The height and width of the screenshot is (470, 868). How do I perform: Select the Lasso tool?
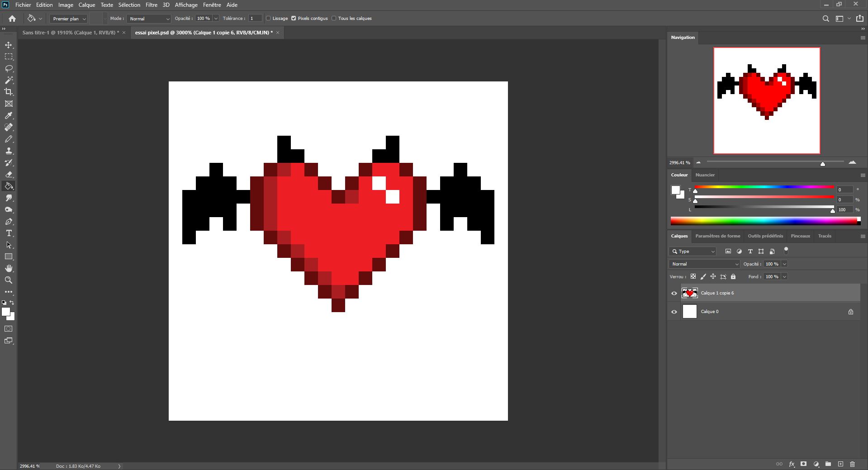[9, 68]
